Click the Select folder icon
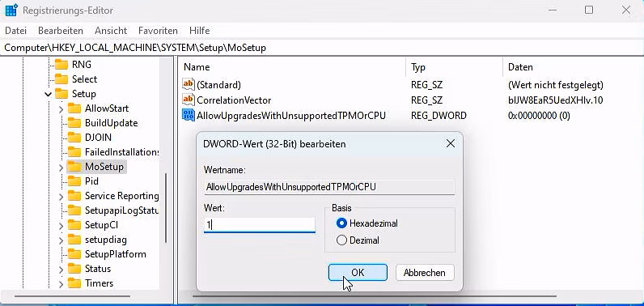644x306 pixels. (61, 79)
